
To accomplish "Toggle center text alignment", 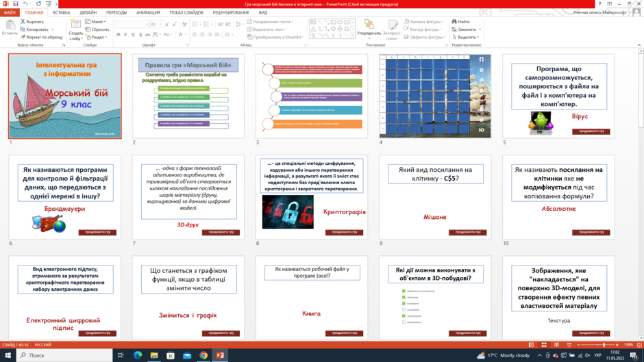I will pos(202,35).
